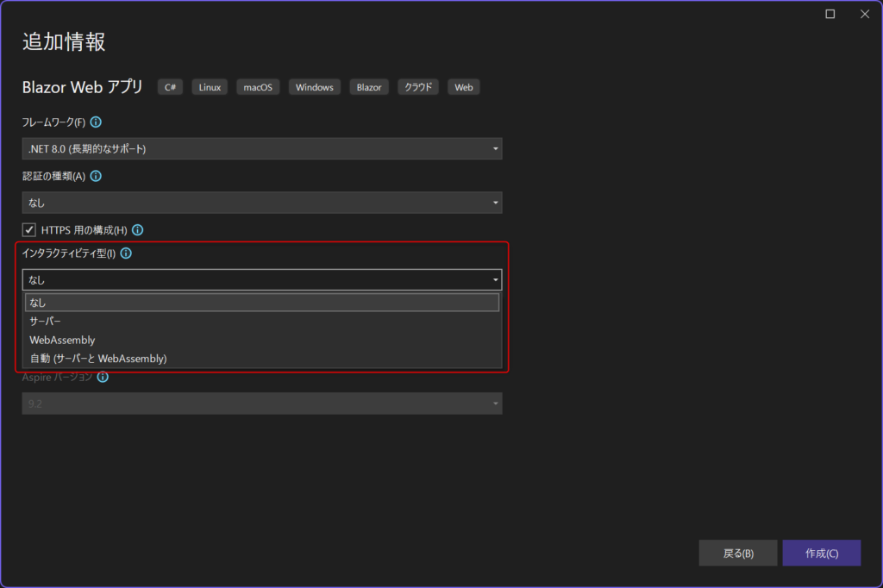The height and width of the screenshot is (588, 883).
Task: Click the 戻る(B) button
Action: [x=738, y=553]
